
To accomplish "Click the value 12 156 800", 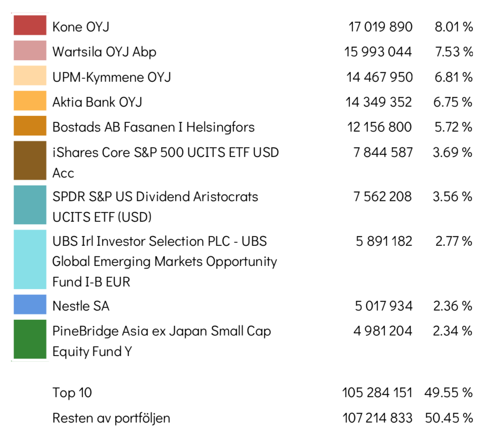I will [x=379, y=127].
